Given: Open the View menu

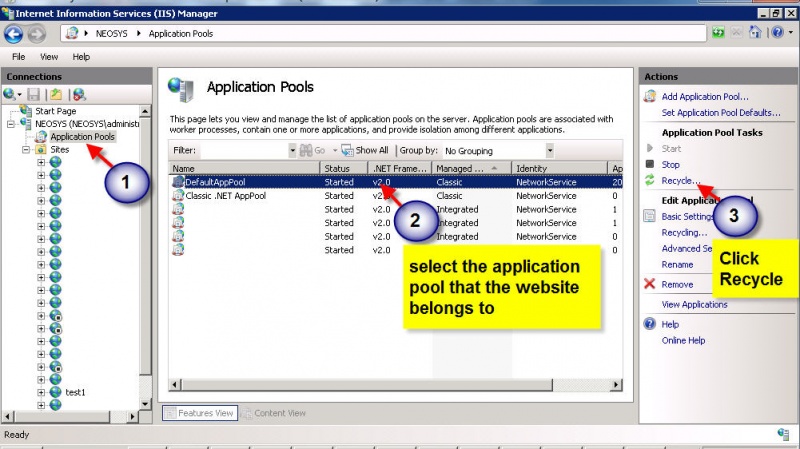Looking at the screenshot, I should (49, 57).
